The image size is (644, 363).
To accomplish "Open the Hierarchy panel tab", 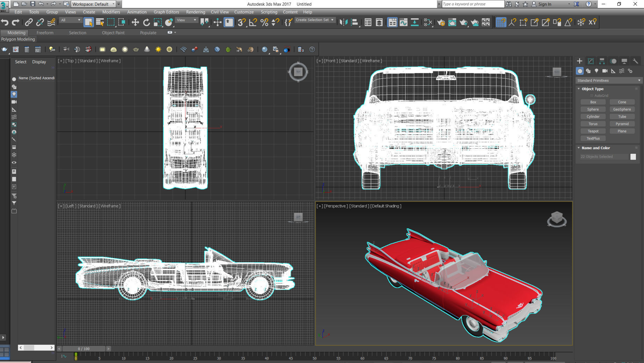I will pos(602,61).
